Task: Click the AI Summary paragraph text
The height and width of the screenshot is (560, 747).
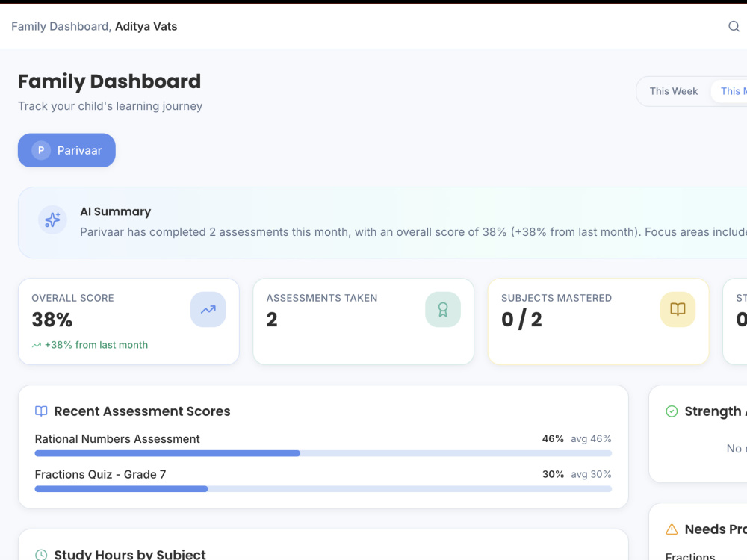Action: tap(414, 232)
